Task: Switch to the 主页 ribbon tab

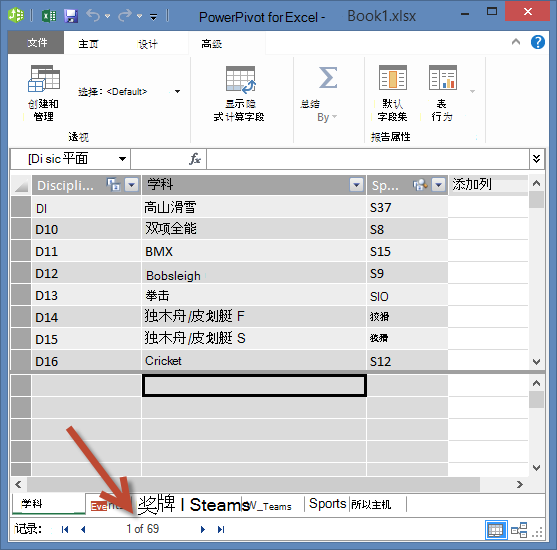Action: pyautogui.click(x=88, y=44)
